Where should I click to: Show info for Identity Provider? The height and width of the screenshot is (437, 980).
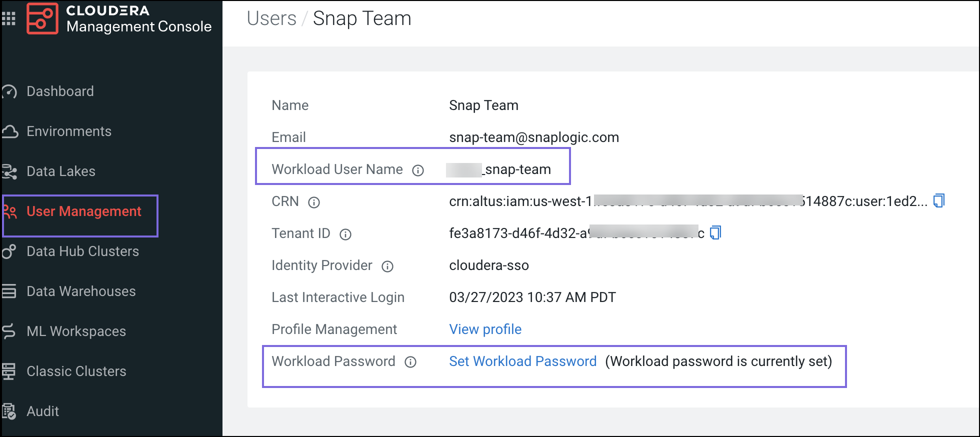(387, 266)
